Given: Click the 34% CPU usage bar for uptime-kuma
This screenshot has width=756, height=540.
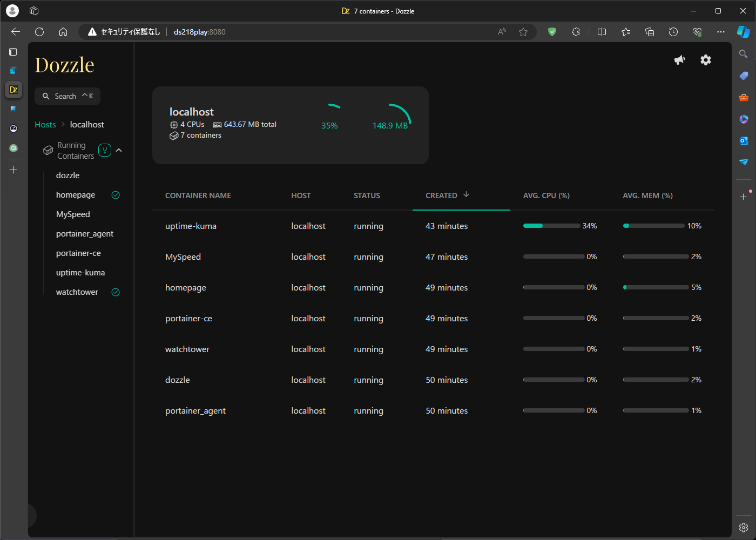Looking at the screenshot, I should [x=551, y=226].
